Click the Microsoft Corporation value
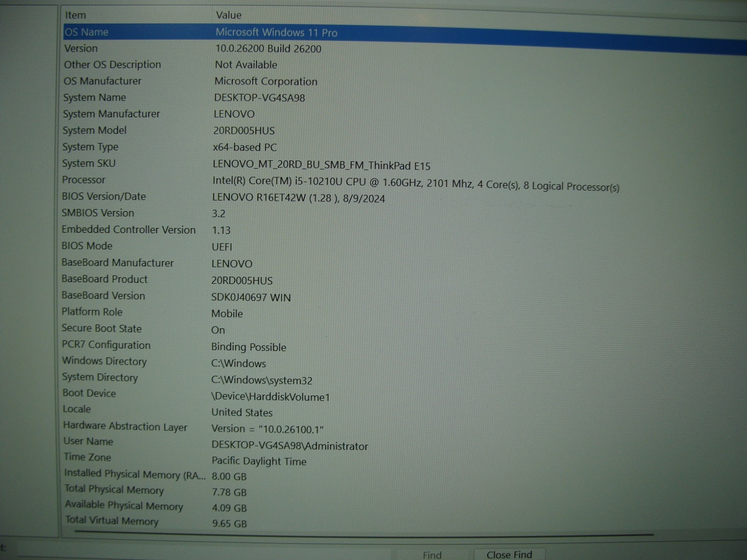Image resolution: width=747 pixels, height=560 pixels. (x=266, y=81)
